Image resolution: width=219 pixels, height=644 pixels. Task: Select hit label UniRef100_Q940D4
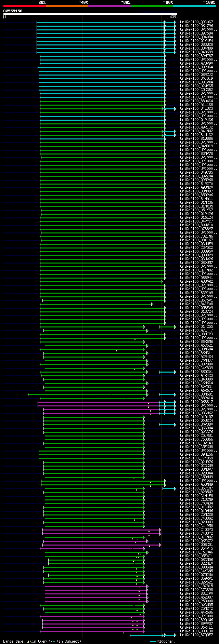[196, 37]
